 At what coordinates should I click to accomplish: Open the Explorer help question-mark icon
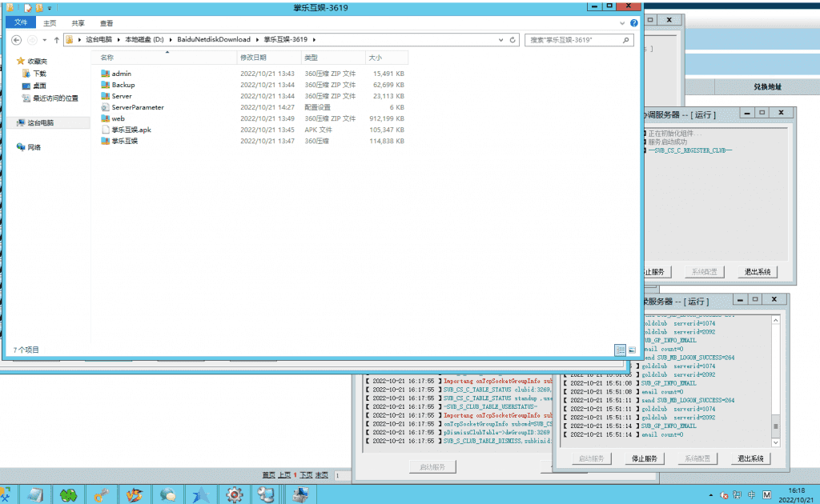634,23
